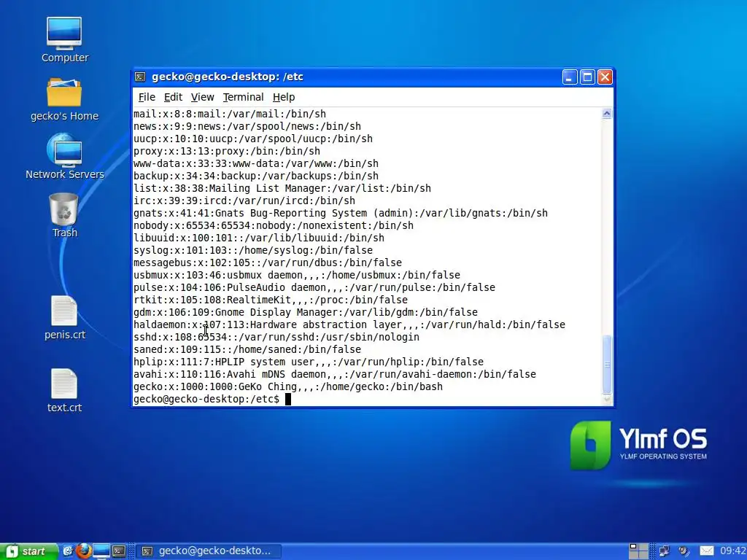This screenshot has height=560, width=747.
Task: Switch to bottom-right workspace in pager
Action: click(x=643, y=555)
